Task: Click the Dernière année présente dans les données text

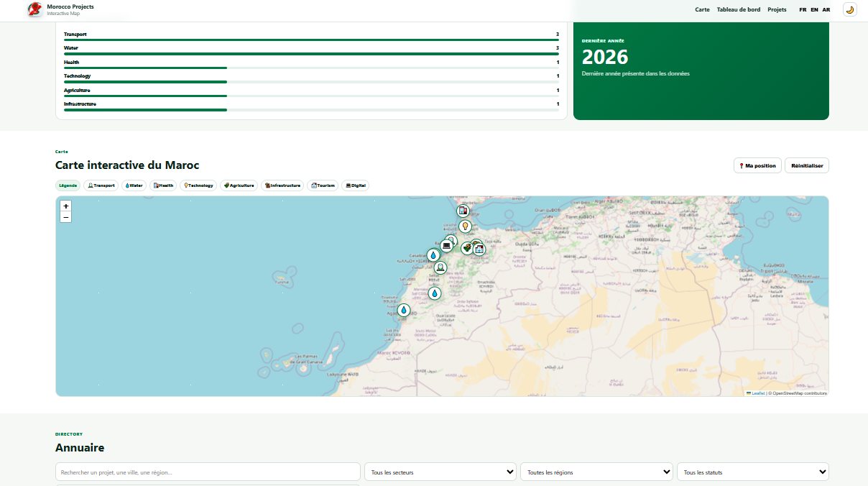Action: point(635,74)
